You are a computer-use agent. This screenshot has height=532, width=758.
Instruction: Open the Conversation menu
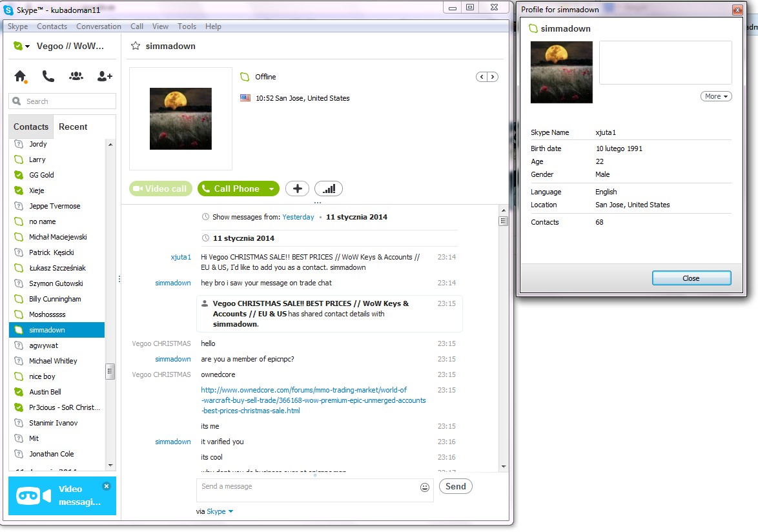point(99,26)
